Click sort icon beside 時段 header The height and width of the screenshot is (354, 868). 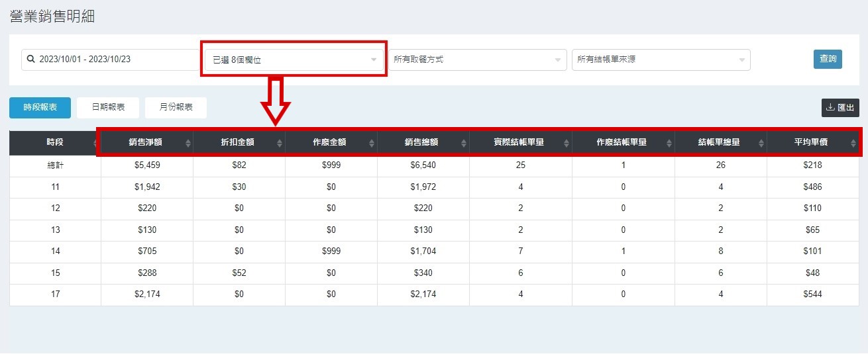(96, 143)
